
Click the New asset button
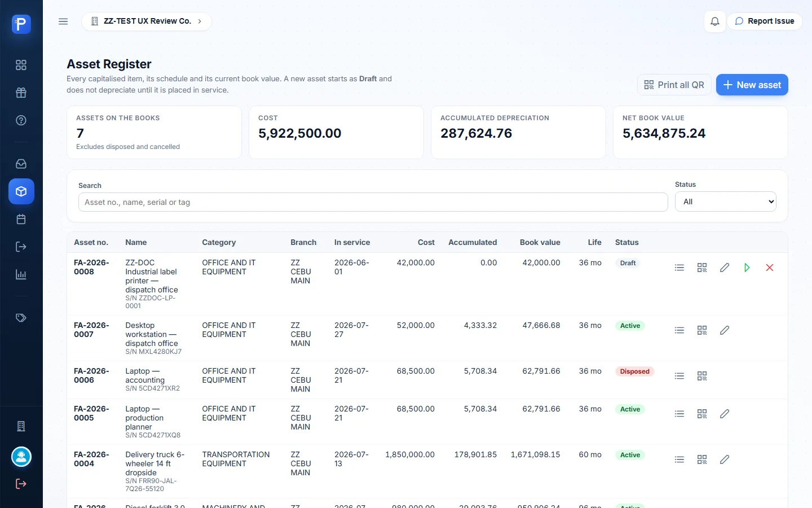pyautogui.click(x=752, y=85)
